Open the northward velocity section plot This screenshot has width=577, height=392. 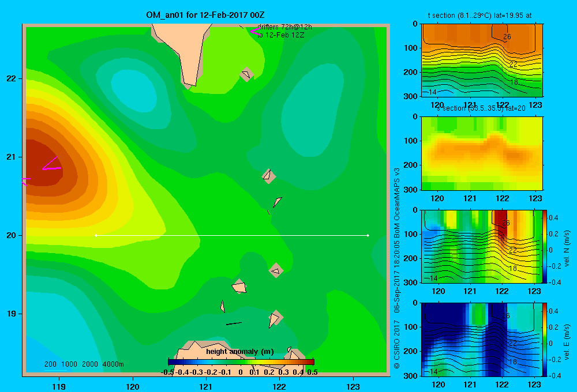click(x=482, y=246)
